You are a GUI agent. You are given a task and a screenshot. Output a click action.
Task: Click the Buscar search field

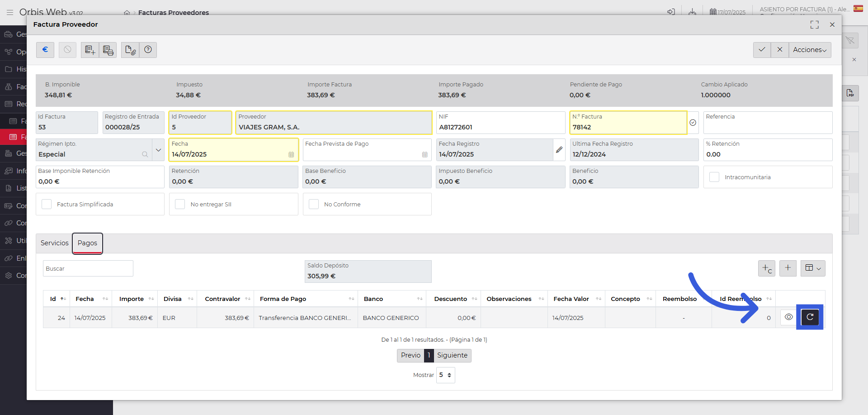88,268
